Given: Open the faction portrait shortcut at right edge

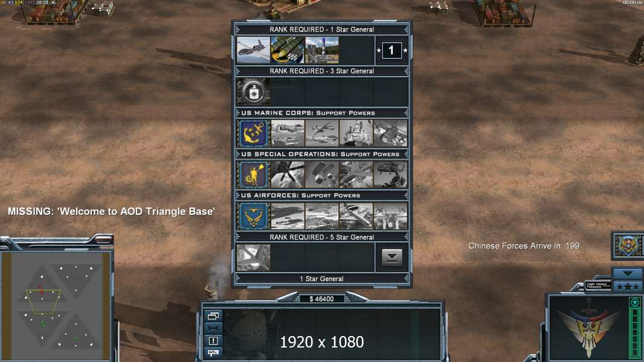Looking at the screenshot, I should [x=628, y=246].
